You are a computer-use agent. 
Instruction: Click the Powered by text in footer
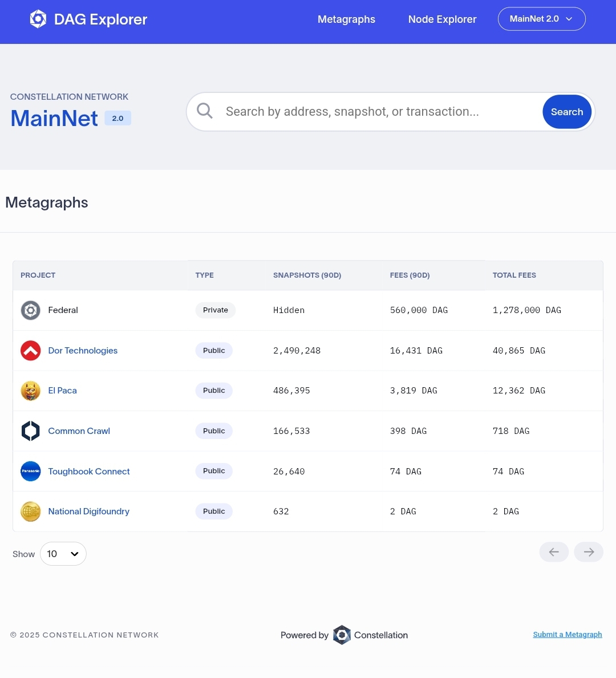[305, 635]
